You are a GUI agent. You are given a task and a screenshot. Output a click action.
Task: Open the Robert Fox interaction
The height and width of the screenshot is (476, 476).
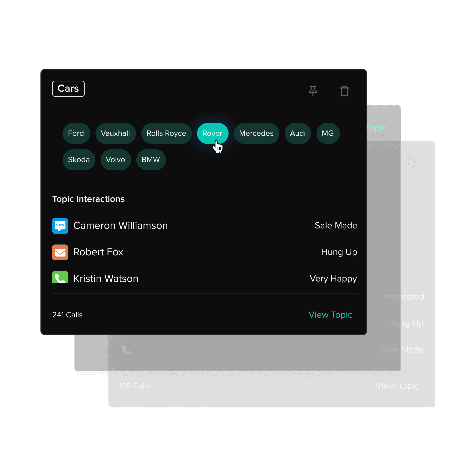[98, 252]
